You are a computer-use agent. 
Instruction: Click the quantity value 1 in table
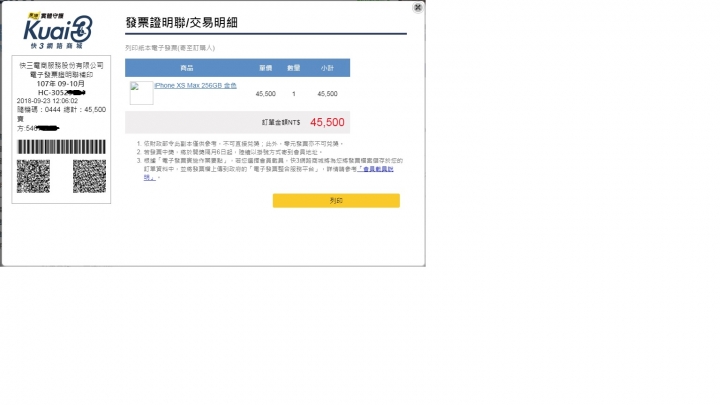(294, 94)
